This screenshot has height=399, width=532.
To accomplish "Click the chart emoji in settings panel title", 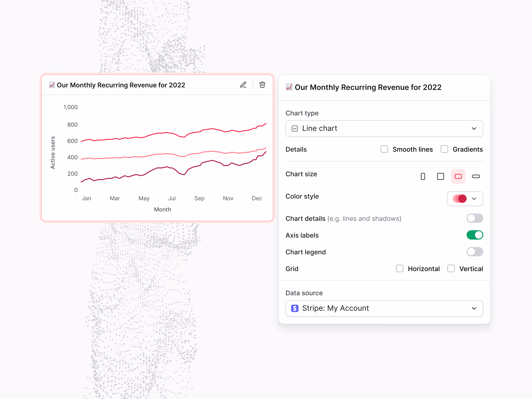I will click(289, 87).
